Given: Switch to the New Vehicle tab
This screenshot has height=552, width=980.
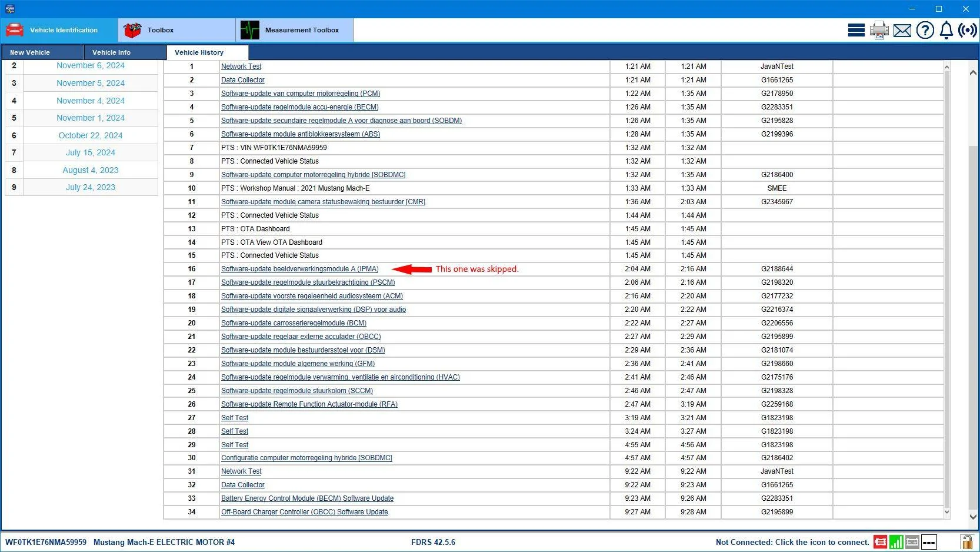Looking at the screenshot, I should coord(42,52).
